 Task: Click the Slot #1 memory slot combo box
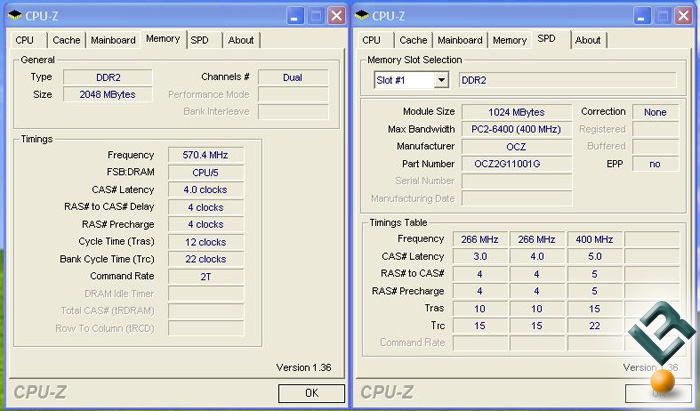411,80
